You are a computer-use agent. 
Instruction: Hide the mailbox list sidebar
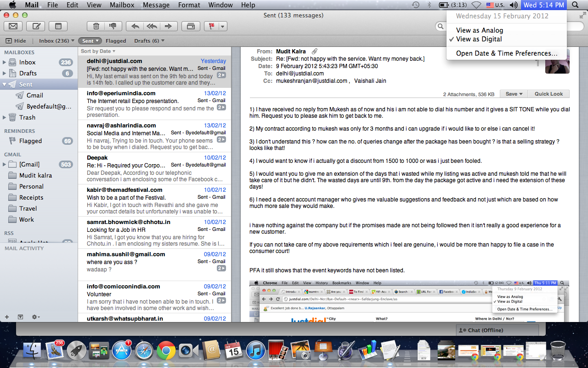16,41
